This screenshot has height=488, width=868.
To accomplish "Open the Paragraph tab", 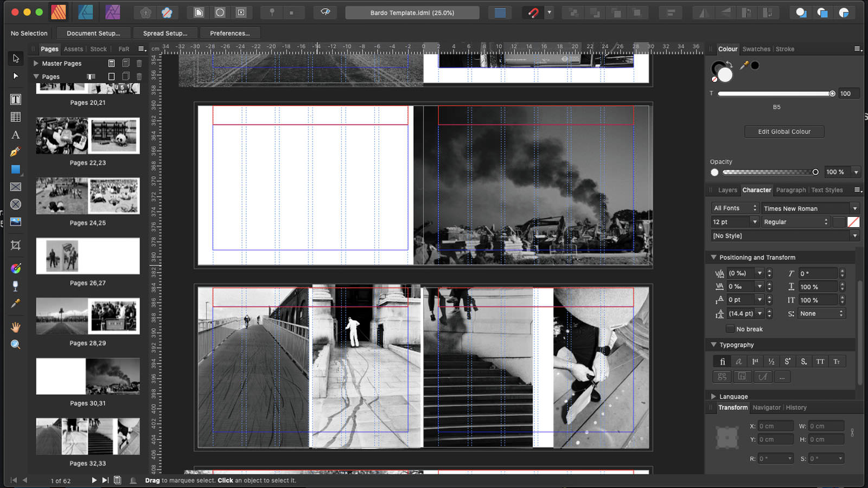I will 791,190.
